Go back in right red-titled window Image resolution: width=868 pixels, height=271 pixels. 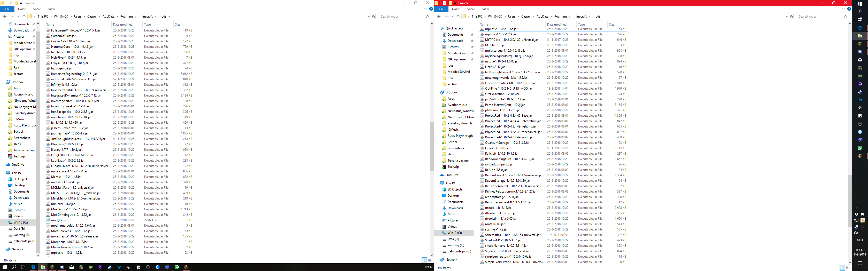click(439, 17)
